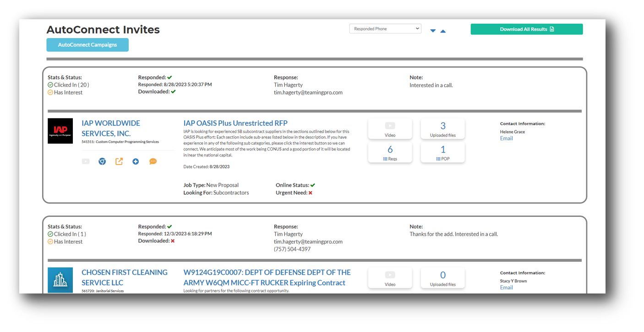Viewport: 644px width, 332px height.
Task: Open the 3 Uploaded files tile
Action: 442,129
